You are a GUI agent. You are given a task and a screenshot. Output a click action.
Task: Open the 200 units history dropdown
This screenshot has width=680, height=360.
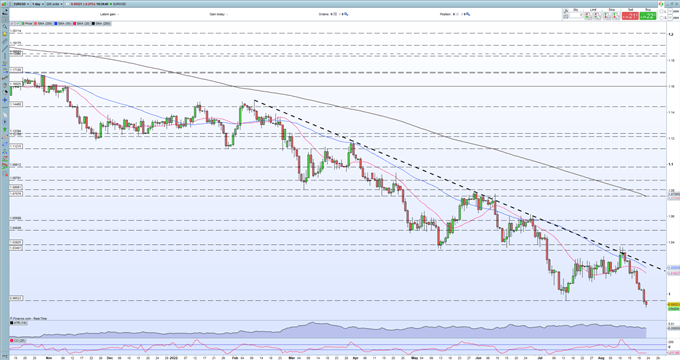coord(54,4)
